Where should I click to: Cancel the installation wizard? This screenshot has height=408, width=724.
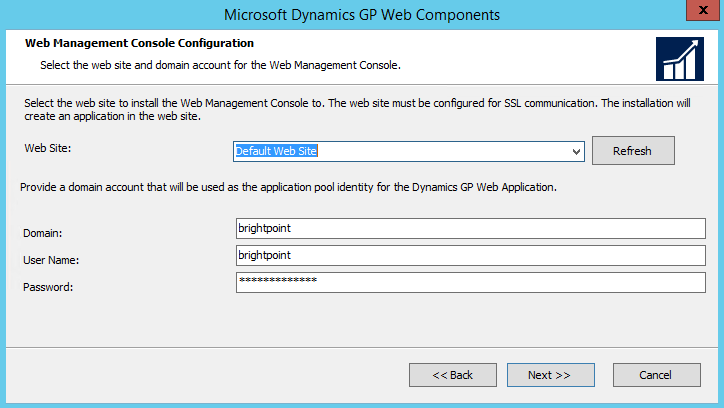tap(656, 375)
